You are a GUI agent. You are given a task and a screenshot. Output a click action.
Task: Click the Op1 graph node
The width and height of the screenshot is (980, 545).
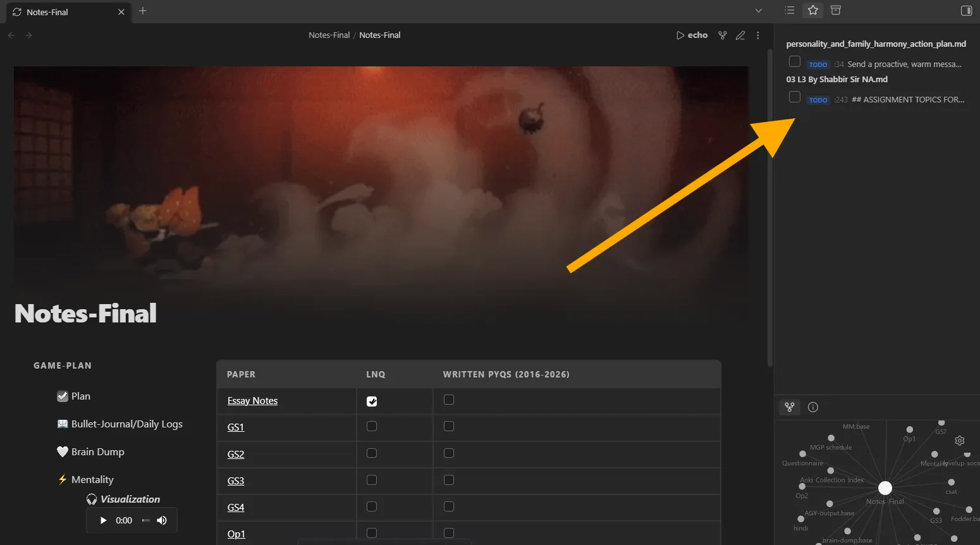click(909, 429)
